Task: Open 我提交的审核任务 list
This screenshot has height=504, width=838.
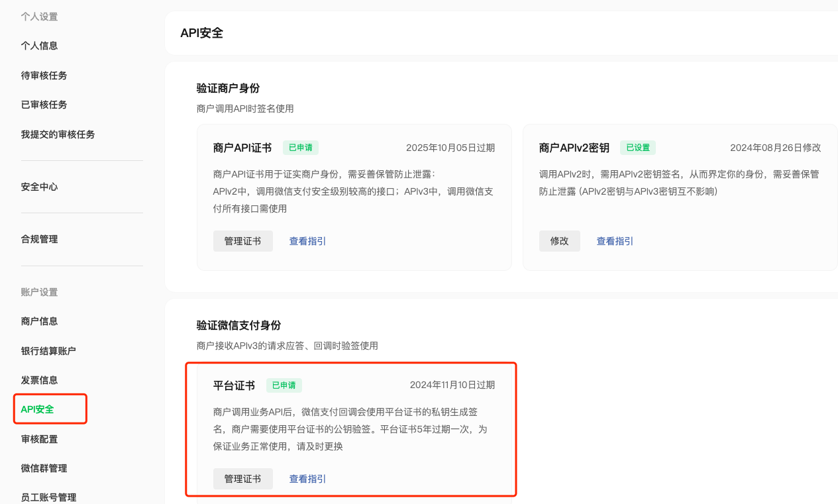Action: click(58, 134)
